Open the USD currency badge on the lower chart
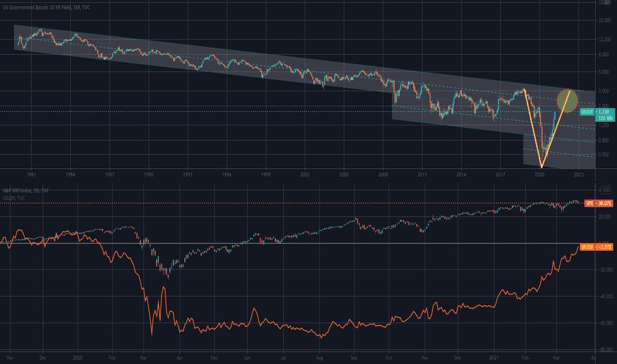The image size is (617, 364). coord(604,190)
